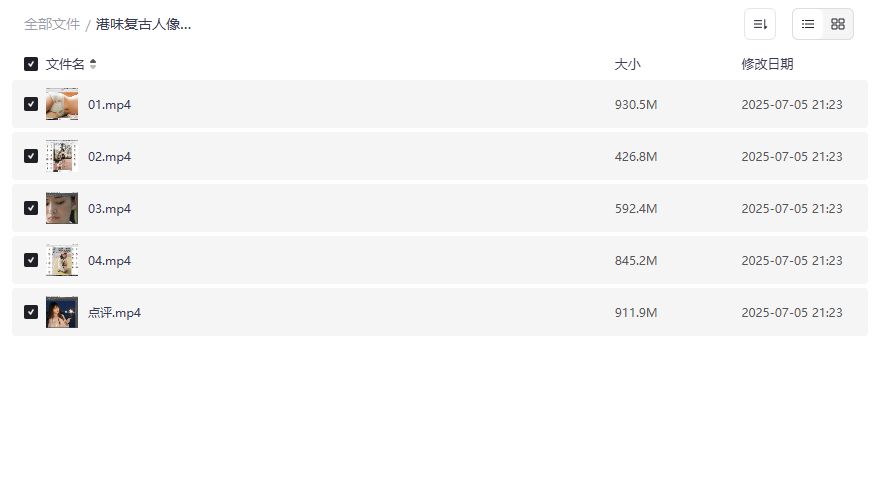The height and width of the screenshot is (495, 878).
Task: Open the 02.mp4 video thumbnail
Action: (x=62, y=156)
